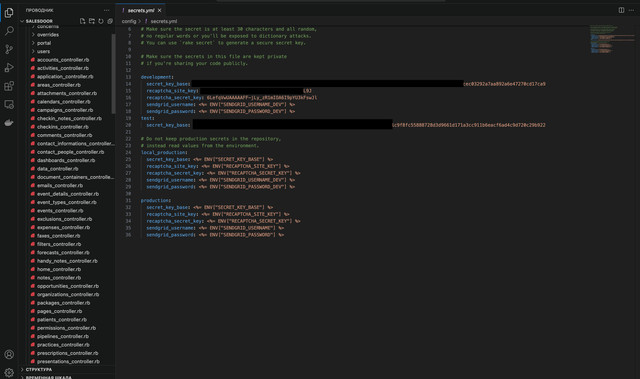Open the Accounts menu icon
This screenshot has height=379, width=640.
pyautogui.click(x=9, y=354)
